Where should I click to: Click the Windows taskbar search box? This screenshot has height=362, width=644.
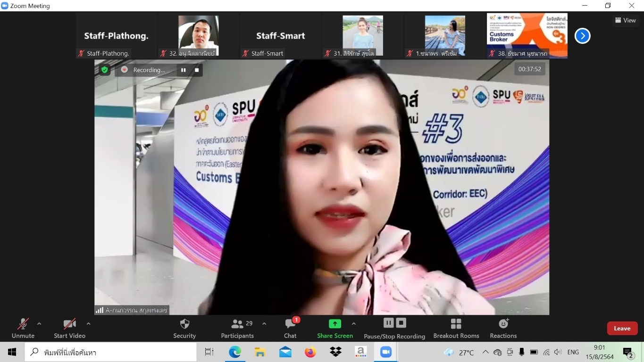coord(110,352)
